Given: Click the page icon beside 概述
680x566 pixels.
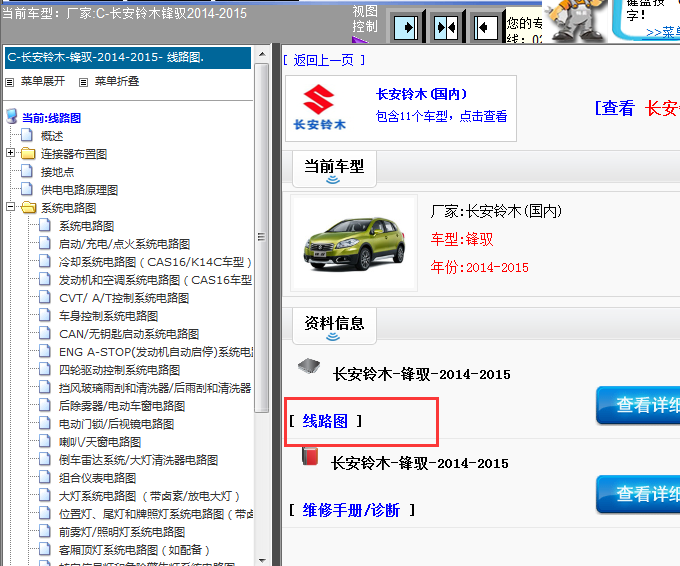Looking at the screenshot, I should 27,135.
